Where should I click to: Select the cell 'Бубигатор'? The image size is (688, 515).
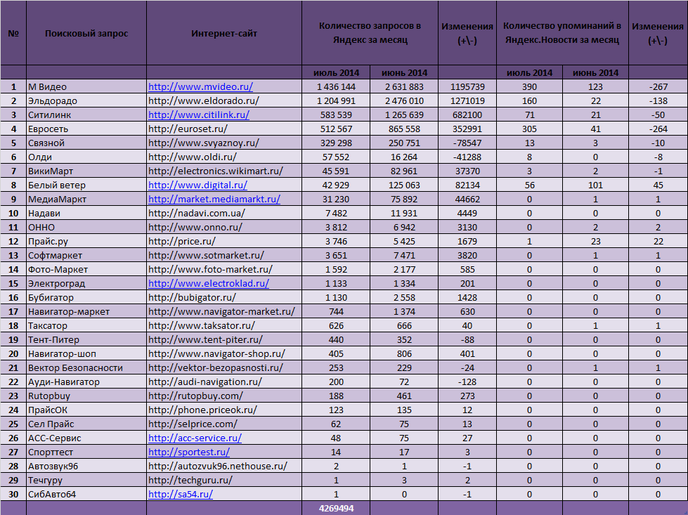pos(86,297)
